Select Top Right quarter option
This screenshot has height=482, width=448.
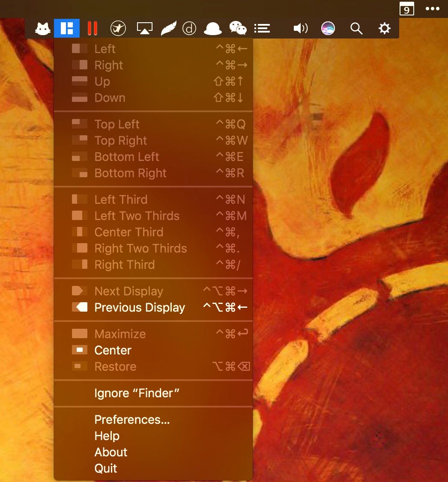point(153,140)
